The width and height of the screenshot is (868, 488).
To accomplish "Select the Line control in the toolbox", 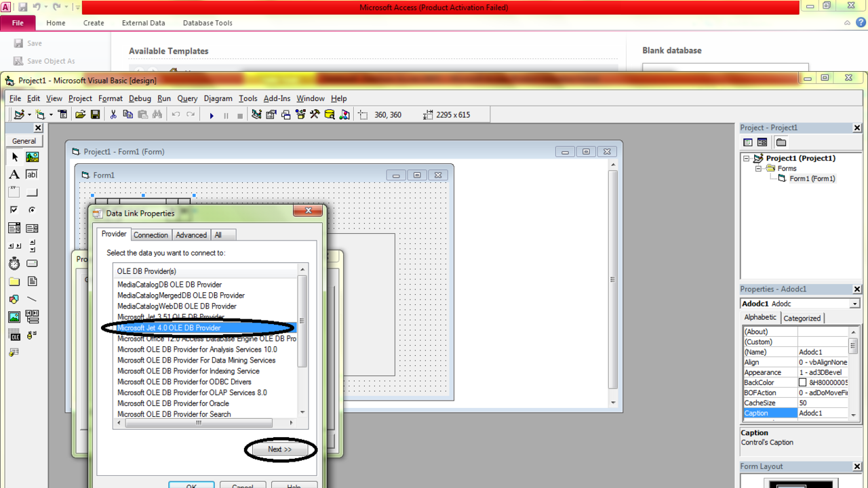I will click(x=32, y=299).
